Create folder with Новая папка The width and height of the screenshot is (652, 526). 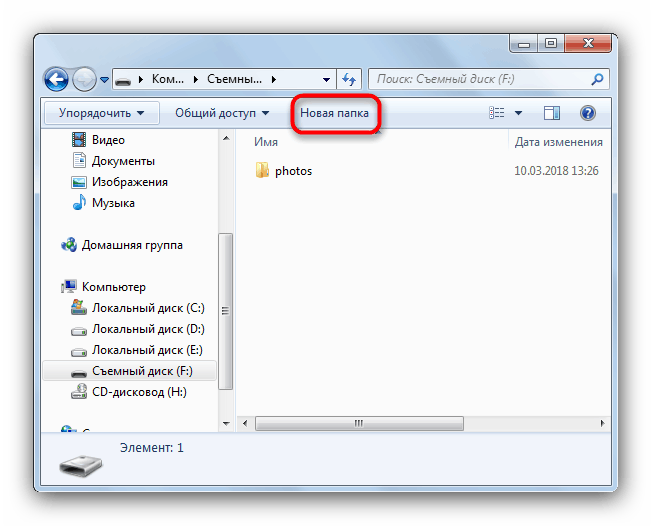[334, 113]
